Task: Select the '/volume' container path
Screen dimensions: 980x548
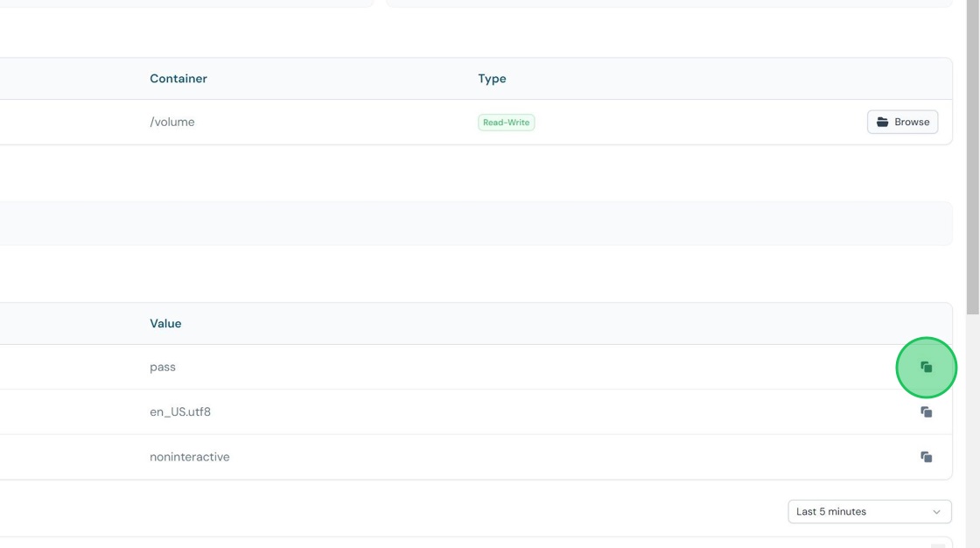Action: pyautogui.click(x=171, y=122)
